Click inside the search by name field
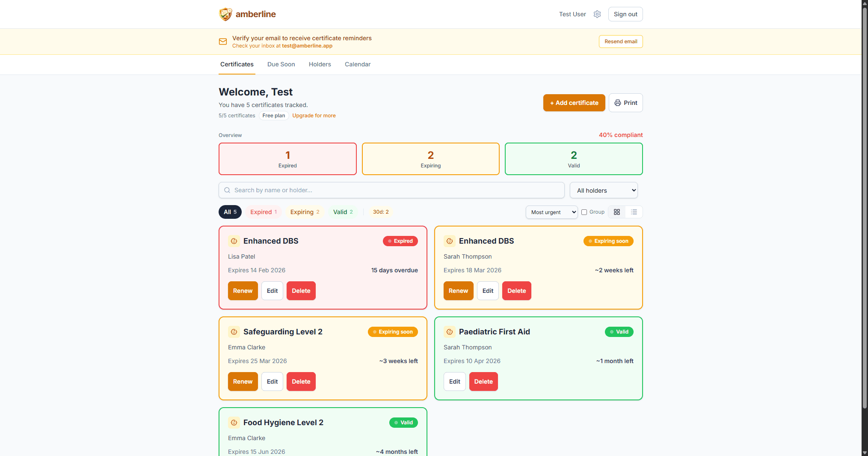Viewport: 868px width, 456px height. tap(385, 190)
